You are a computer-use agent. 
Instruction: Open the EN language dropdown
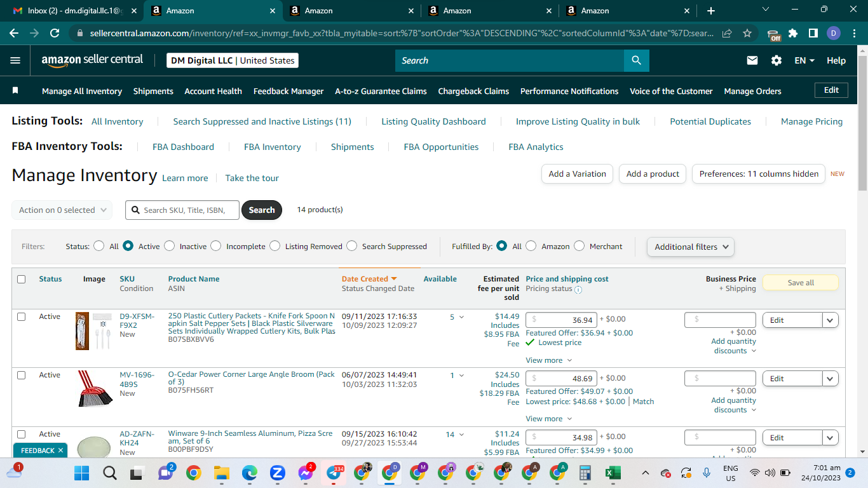tap(804, 60)
